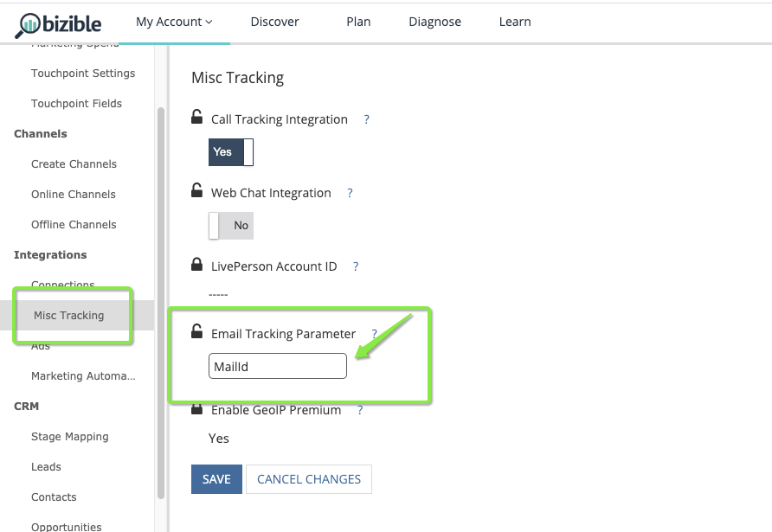Select Touchpoint Settings in the sidebar
Screen dimensions: 772x532
click(x=83, y=74)
